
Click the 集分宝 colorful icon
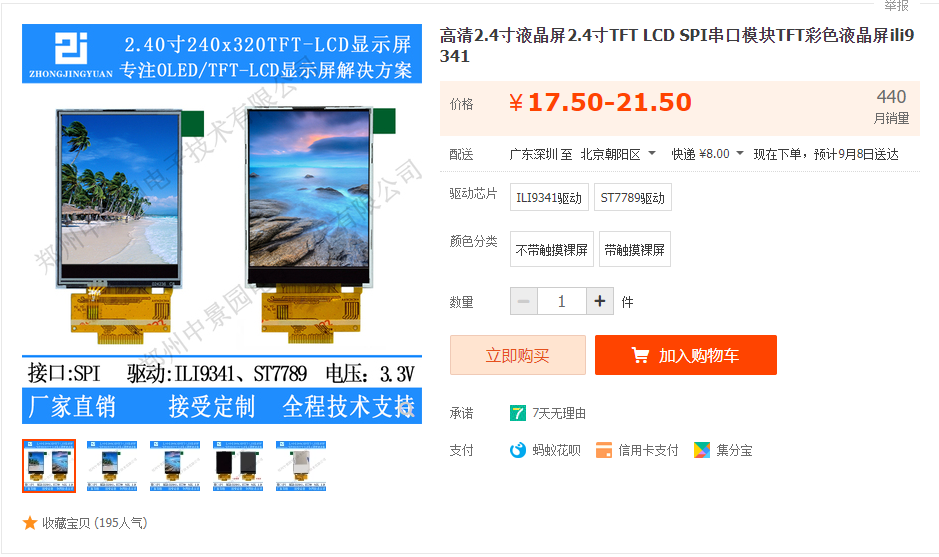[702, 450]
